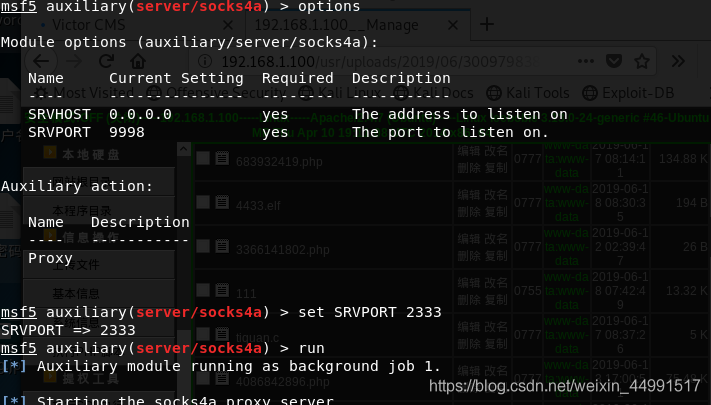Image resolution: width=711 pixels, height=405 pixels.
Task: Click 复制 for 4433.elf
Action: [496, 212]
